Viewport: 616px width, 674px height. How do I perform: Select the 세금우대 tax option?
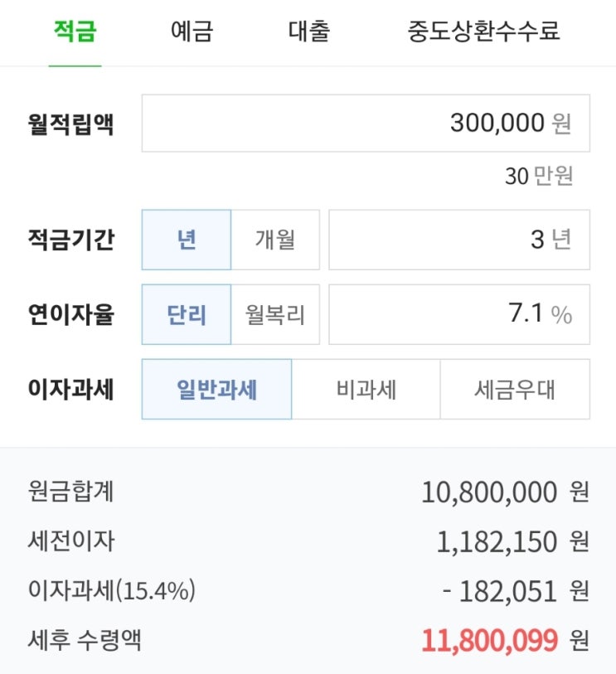(x=515, y=389)
